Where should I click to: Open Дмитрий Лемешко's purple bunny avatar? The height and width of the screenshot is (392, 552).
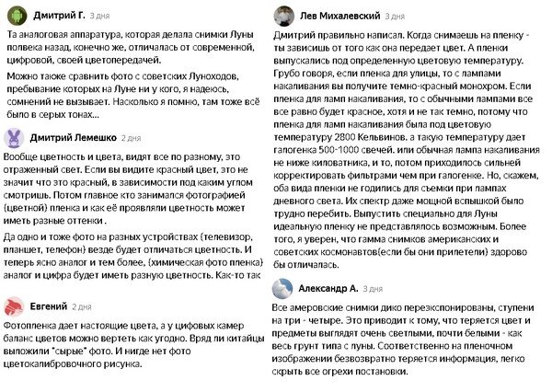click(14, 137)
